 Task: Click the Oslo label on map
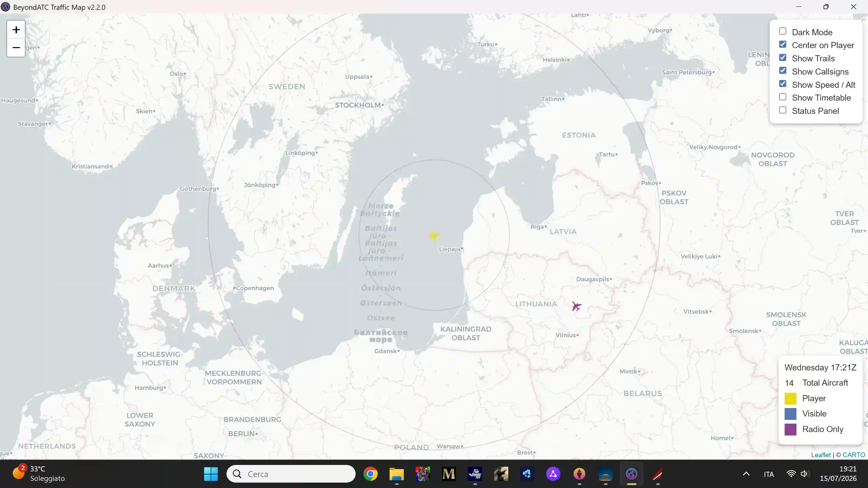click(176, 74)
